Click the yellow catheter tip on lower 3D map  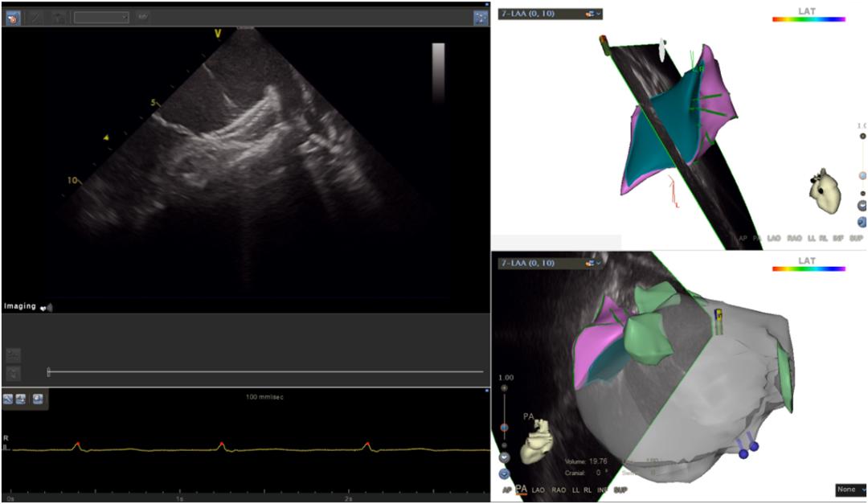pyautogui.click(x=719, y=316)
